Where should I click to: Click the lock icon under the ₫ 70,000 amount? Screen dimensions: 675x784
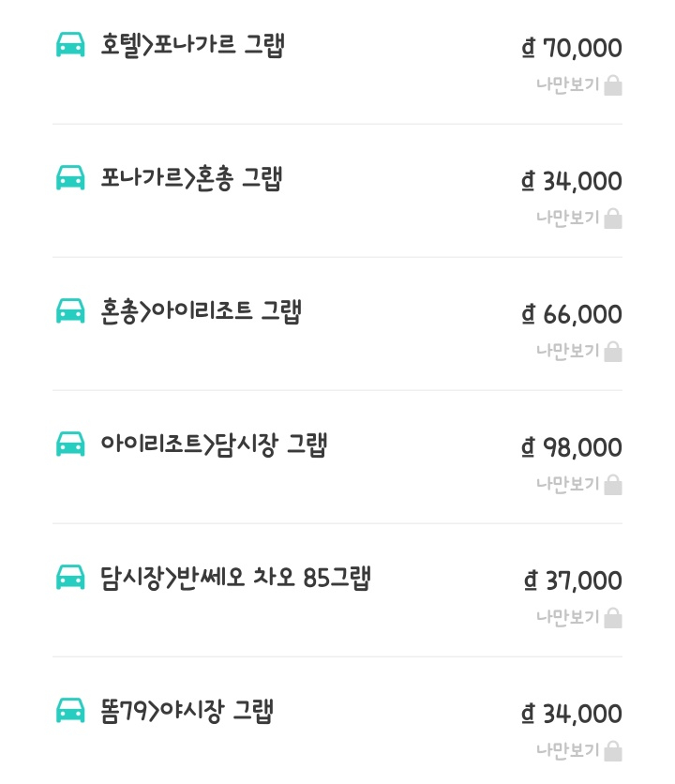613,86
